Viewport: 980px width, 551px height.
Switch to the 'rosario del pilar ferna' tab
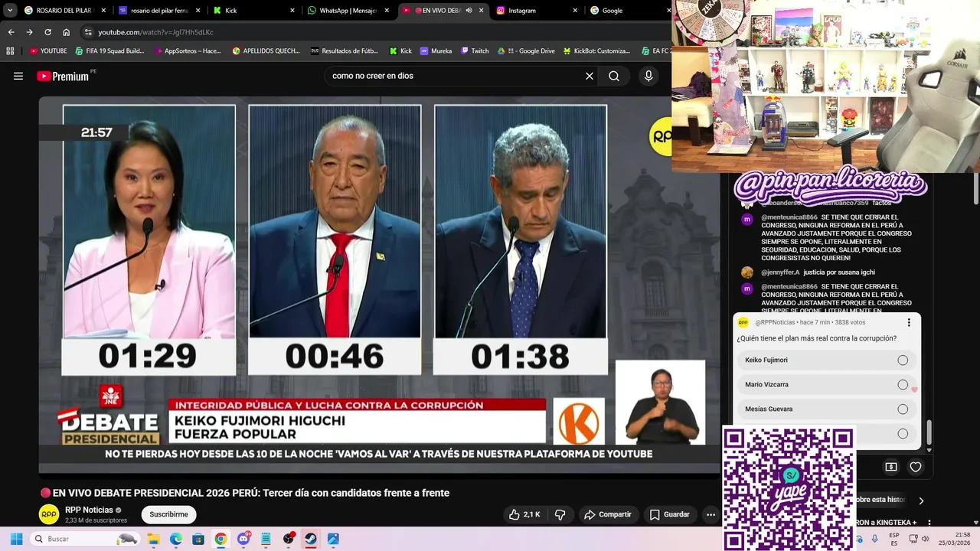click(x=159, y=11)
